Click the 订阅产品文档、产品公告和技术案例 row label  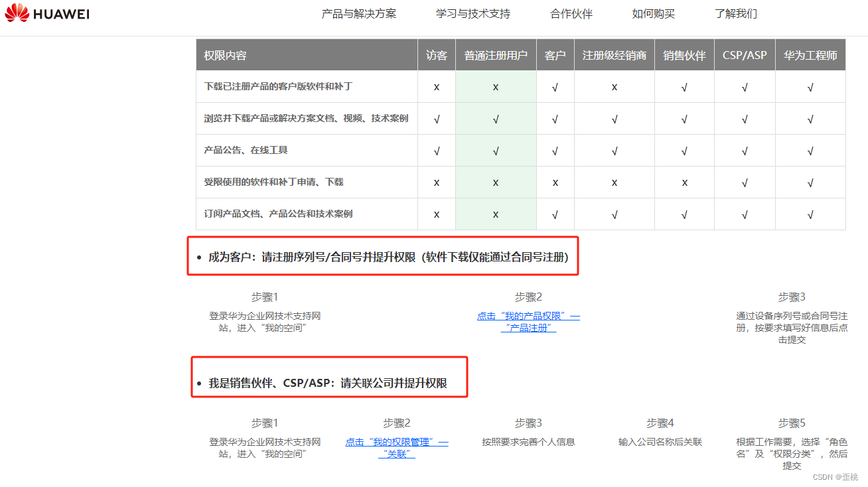point(278,214)
